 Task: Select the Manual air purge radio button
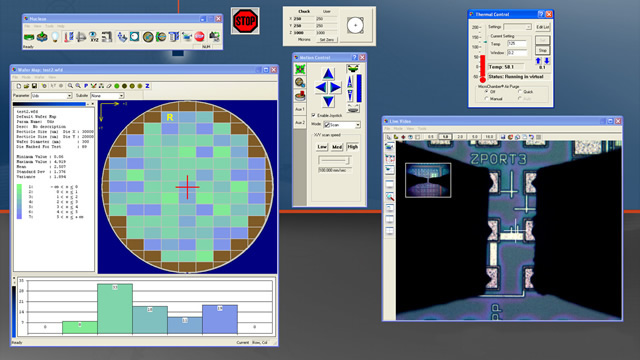pos(487,99)
